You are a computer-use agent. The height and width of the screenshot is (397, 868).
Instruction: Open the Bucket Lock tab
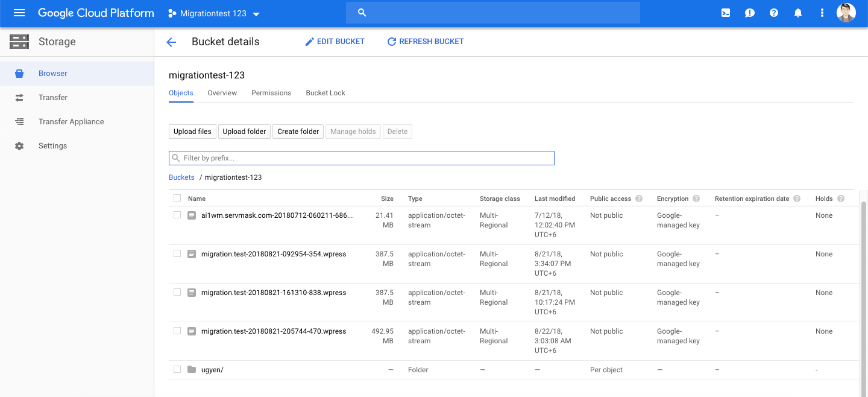pyautogui.click(x=325, y=93)
